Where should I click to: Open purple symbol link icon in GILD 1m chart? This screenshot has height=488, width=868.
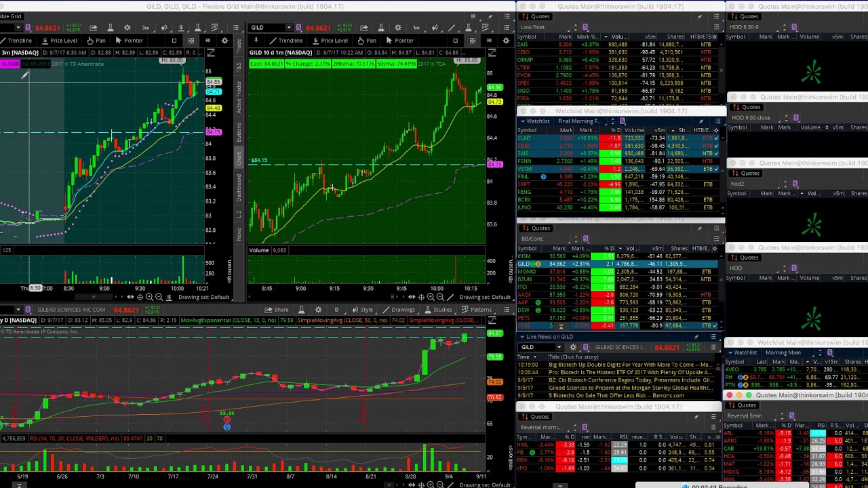(x=298, y=28)
